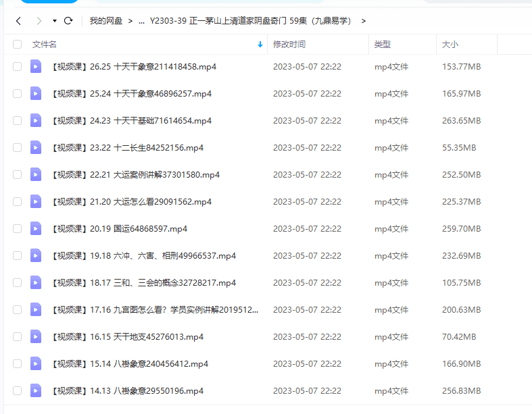Click video icon of 14.13 八卦象意 file
Viewport: 532px width, 414px height.
point(36,390)
